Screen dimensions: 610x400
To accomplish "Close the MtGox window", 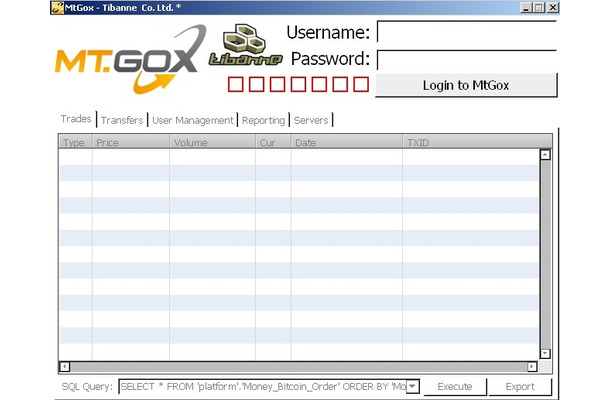I will click(553, 7).
